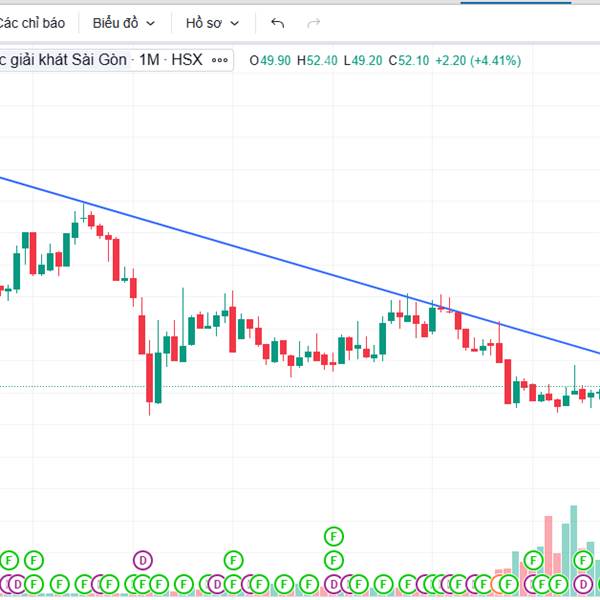
Task: Click the high value H52.40
Action: coord(317,60)
